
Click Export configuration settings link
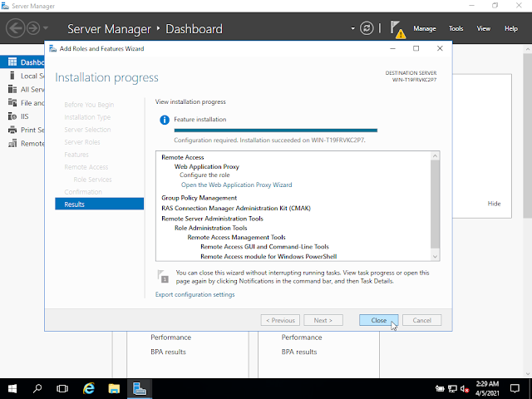tap(195, 294)
